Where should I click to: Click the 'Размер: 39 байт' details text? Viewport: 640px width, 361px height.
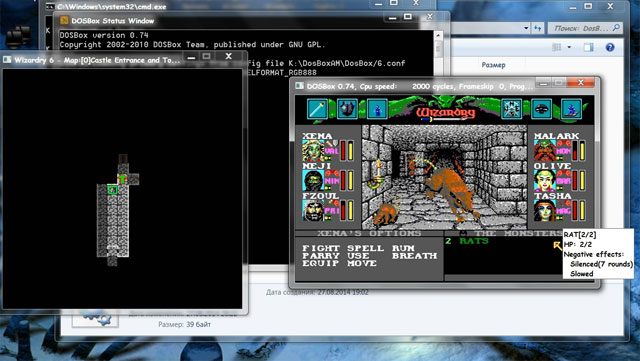click(184, 324)
